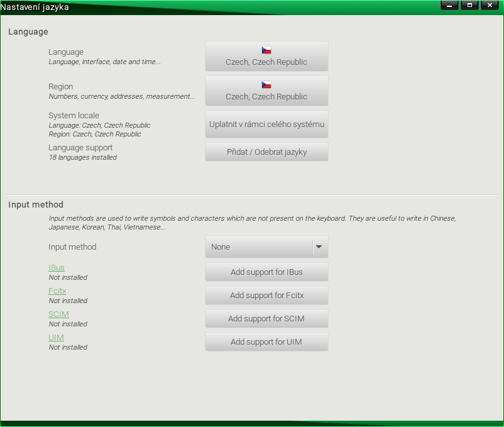Open the SCIM link
The image size is (504, 427).
click(58, 314)
